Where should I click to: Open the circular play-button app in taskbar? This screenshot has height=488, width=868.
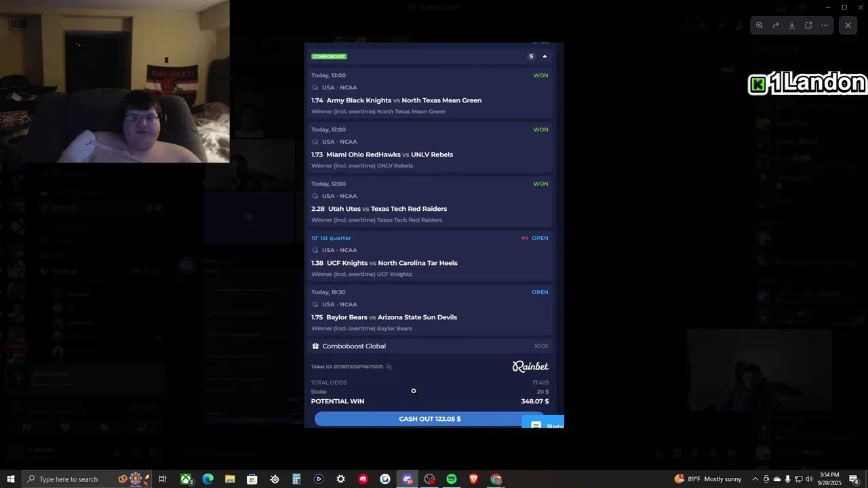pos(319,479)
